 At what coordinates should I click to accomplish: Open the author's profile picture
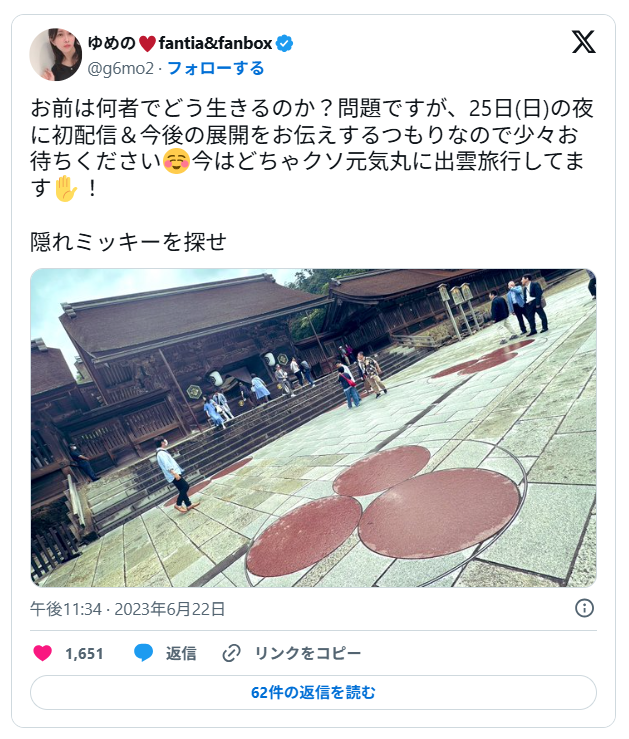(x=56, y=55)
